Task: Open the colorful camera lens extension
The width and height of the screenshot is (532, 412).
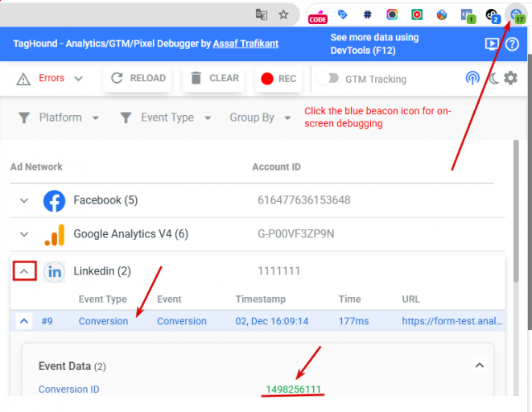Action: (392, 14)
